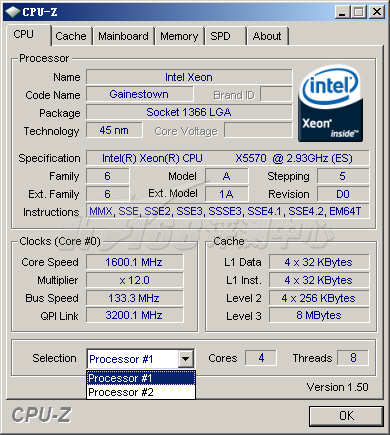Screen dimensions: 390x435
Task: Click the Instructions list field
Action: 228,211
